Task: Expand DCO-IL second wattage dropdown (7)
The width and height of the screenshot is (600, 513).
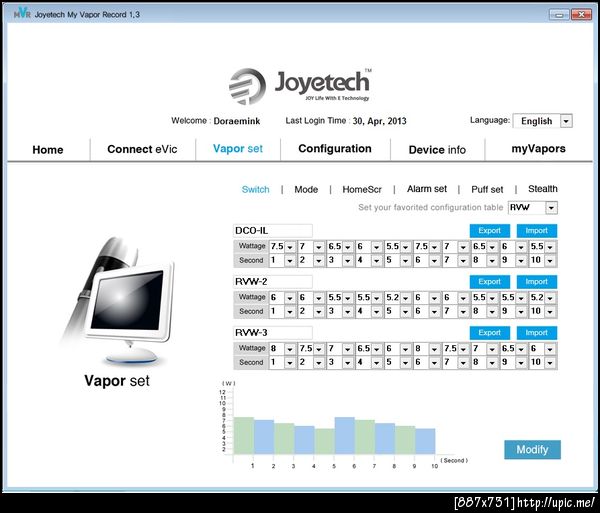Action: pos(319,247)
